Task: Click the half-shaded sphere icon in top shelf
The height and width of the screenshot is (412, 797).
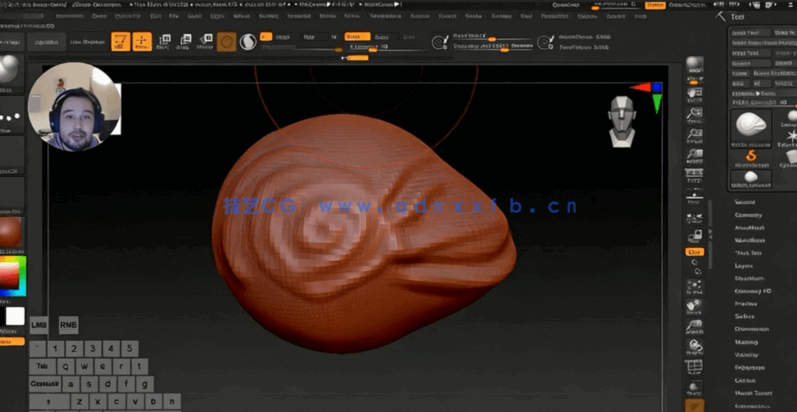Action: pos(248,42)
